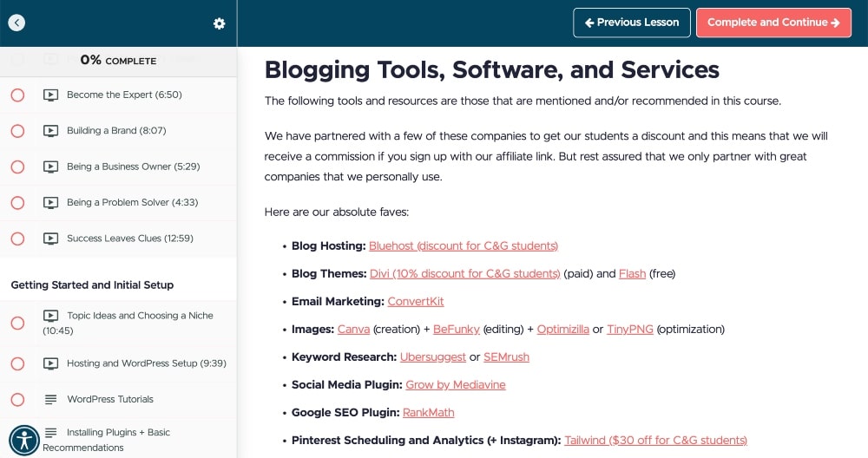Open Topic Ideas and Choosing a Niche lesson
Screen dimensions: 868x458
click(x=128, y=323)
